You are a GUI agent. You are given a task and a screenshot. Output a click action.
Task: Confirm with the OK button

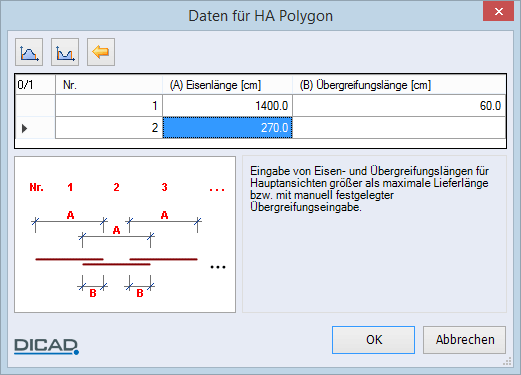coord(373,340)
